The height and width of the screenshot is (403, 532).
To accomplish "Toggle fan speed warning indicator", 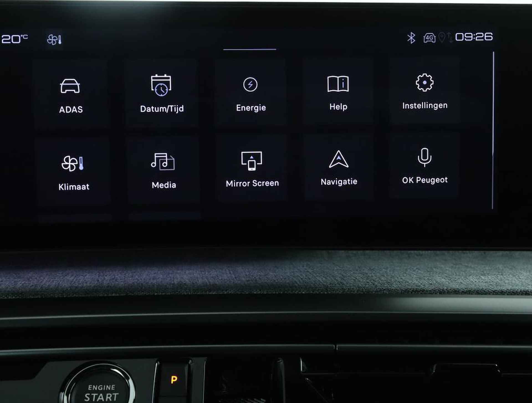I will (x=54, y=39).
